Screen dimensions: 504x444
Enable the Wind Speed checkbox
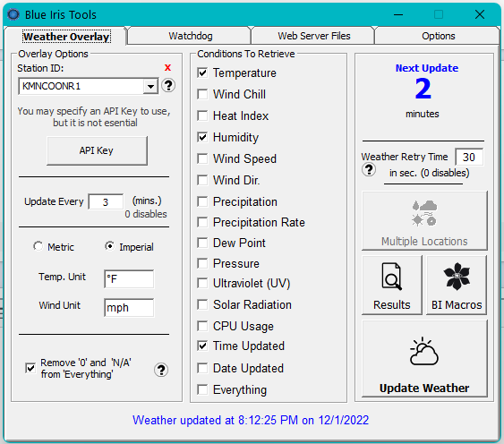202,158
